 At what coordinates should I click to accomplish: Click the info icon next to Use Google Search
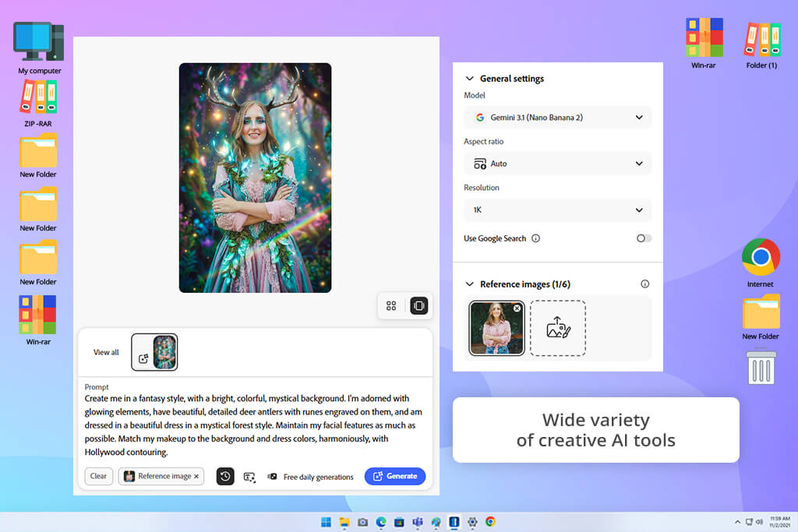click(535, 238)
